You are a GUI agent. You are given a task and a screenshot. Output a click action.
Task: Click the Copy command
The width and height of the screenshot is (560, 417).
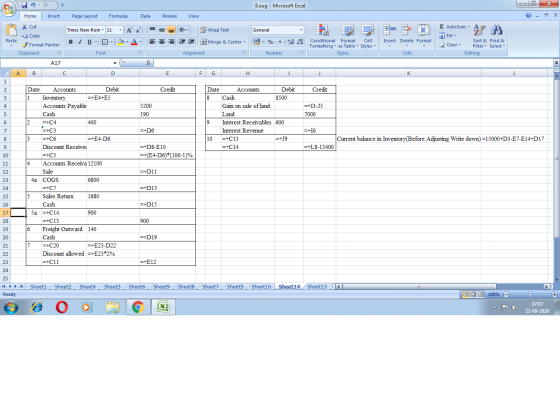(x=31, y=36)
